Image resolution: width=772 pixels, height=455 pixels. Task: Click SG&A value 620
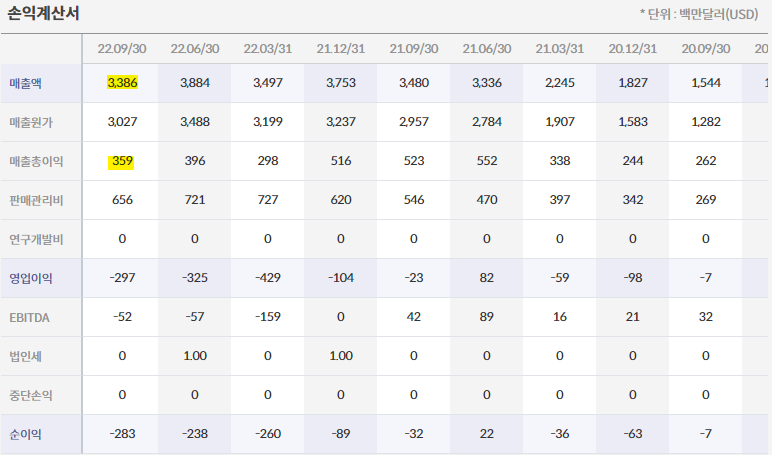pos(341,200)
